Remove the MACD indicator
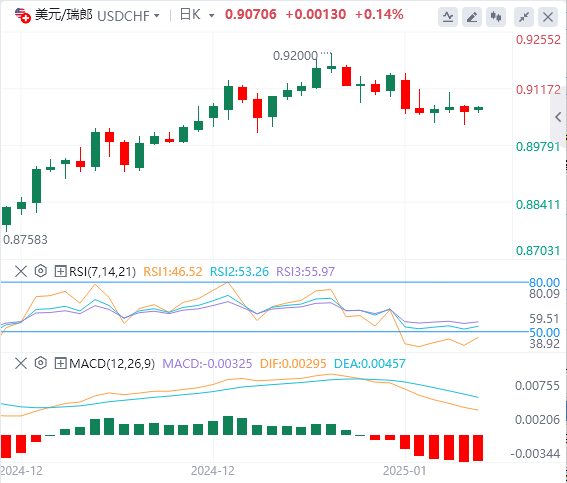This screenshot has height=483, width=567. [x=21, y=363]
